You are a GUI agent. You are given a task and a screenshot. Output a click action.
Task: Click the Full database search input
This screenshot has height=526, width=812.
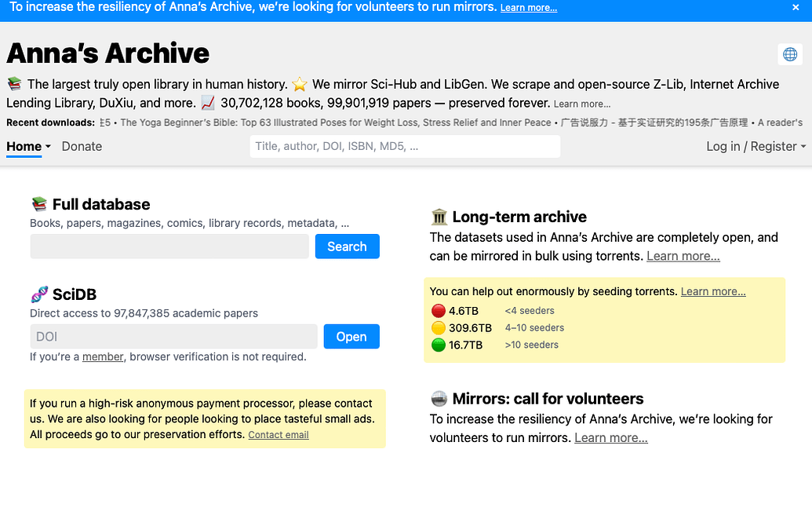169,247
